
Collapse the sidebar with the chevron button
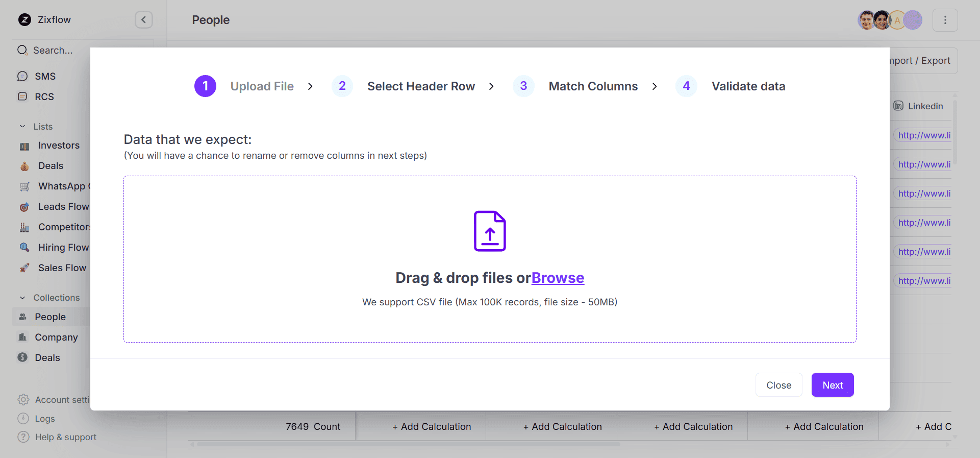144,20
